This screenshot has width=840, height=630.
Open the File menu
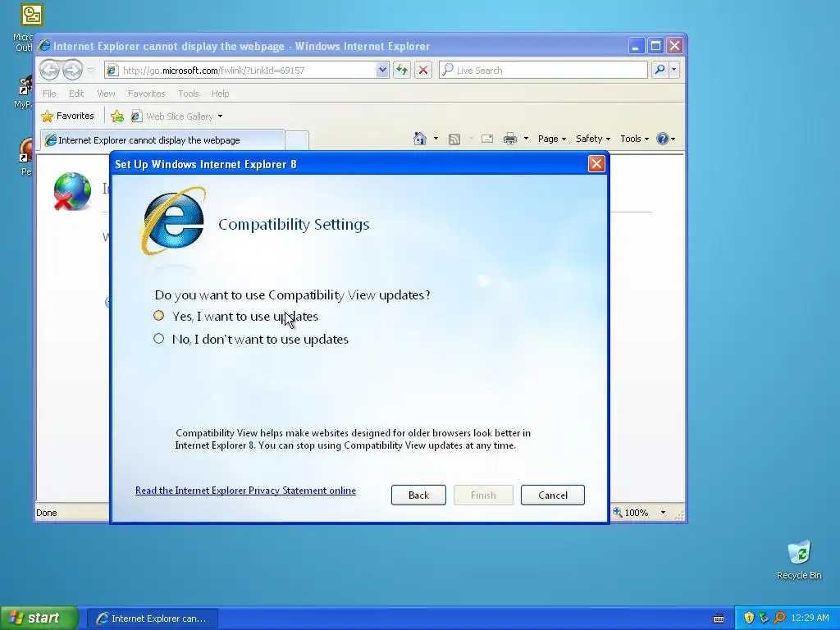coord(49,94)
